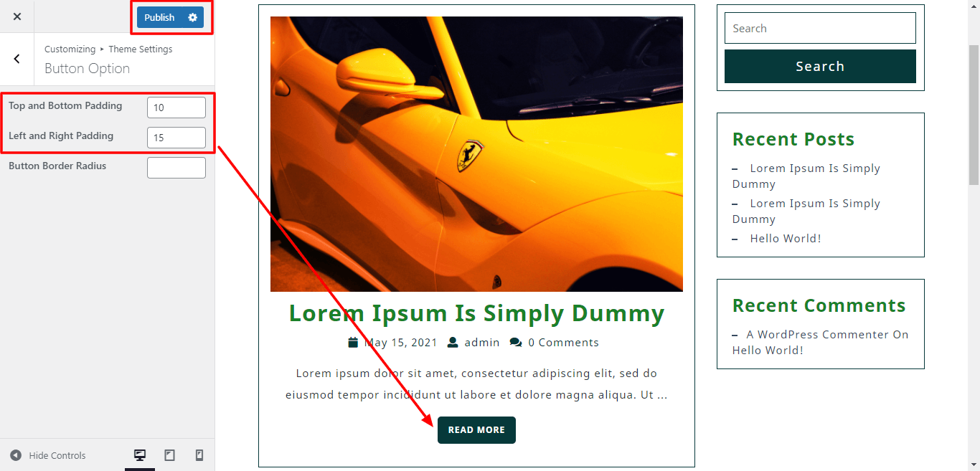Go back using the left chevron arrow
The width and height of the screenshot is (980, 471).
pyautogui.click(x=17, y=59)
